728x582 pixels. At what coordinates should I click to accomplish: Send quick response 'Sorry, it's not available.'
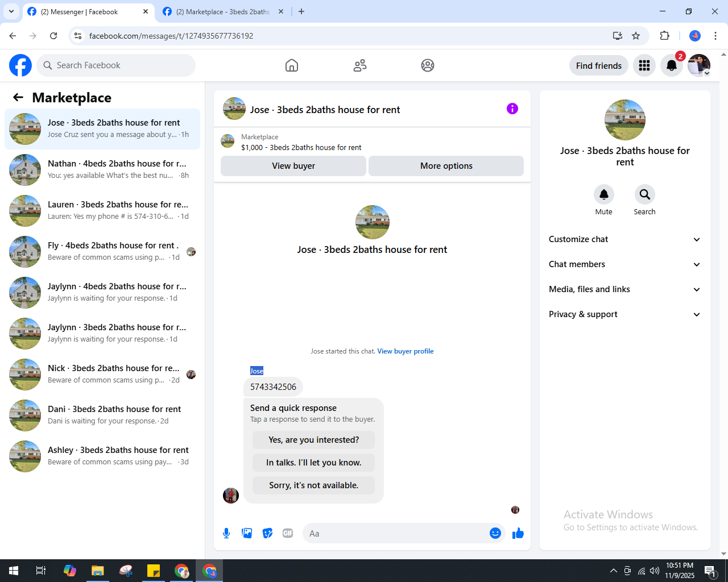[x=314, y=485]
